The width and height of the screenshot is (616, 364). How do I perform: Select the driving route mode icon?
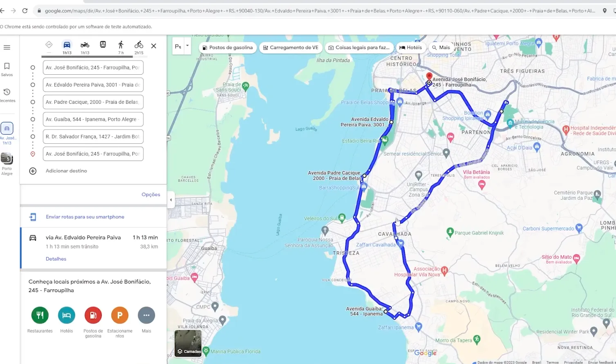pyautogui.click(x=67, y=45)
